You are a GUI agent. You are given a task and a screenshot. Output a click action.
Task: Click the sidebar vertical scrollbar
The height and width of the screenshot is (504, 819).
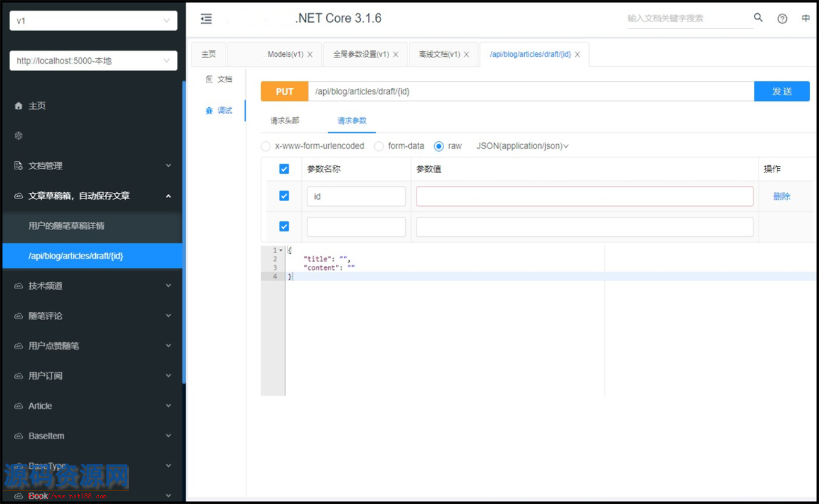184,232
